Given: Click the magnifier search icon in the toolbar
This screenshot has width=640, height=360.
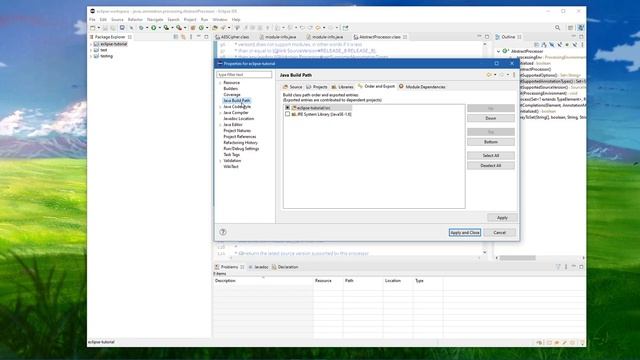Looking at the screenshot, I should [x=558, y=28].
